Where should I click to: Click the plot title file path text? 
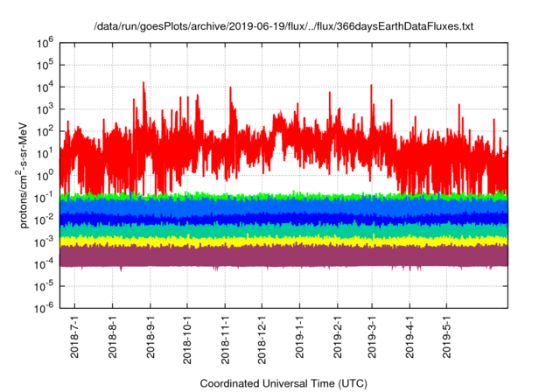click(x=283, y=26)
